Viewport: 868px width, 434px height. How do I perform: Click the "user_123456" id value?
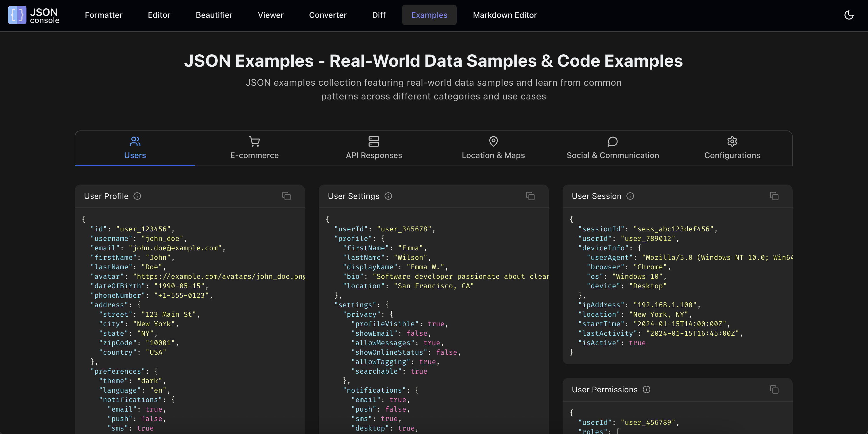coord(143,229)
